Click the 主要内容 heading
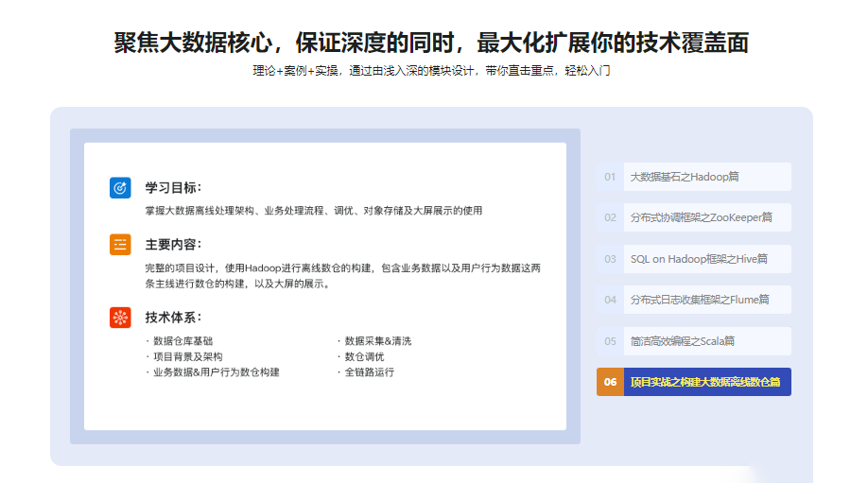 click(173, 245)
